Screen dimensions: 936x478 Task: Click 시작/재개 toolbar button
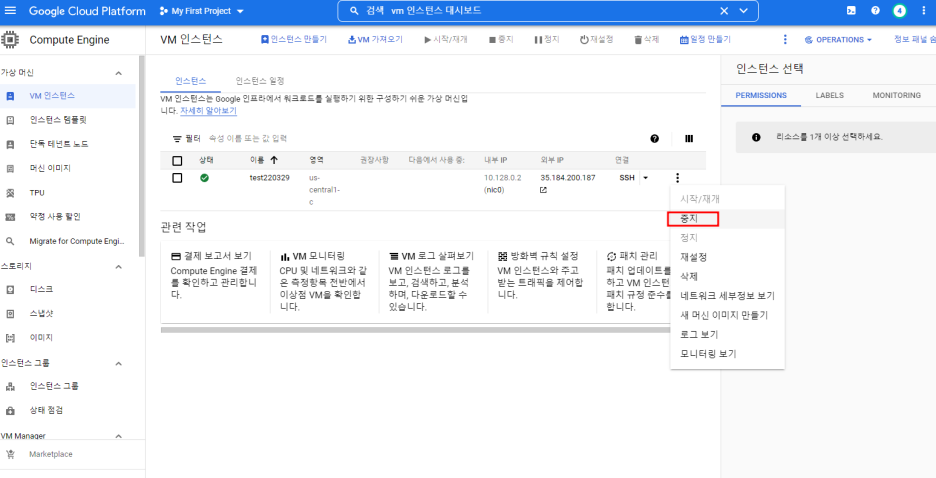point(446,40)
